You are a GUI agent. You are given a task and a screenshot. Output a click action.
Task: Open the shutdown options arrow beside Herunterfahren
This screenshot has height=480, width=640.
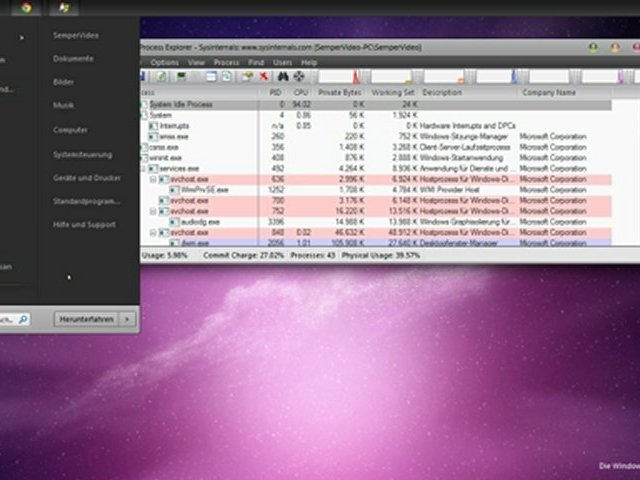coord(127,319)
